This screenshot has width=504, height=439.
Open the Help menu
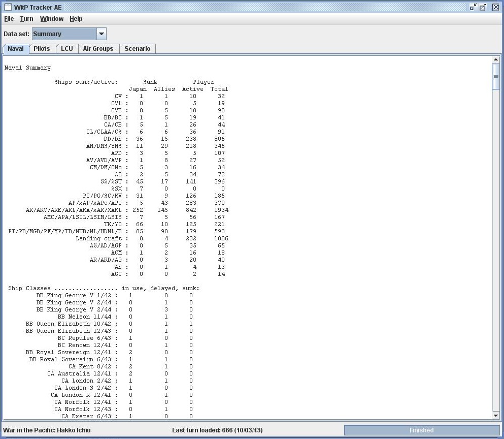(76, 19)
